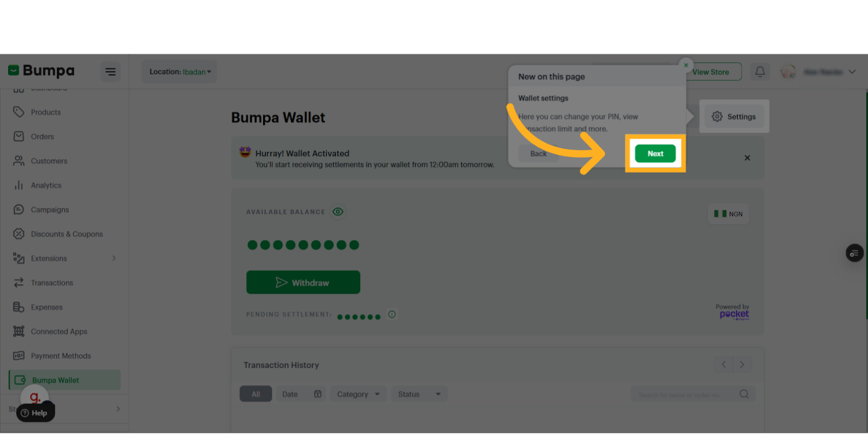The width and height of the screenshot is (868, 444).
Task: Click the search magnifier icon in transaction history
Action: tap(744, 394)
